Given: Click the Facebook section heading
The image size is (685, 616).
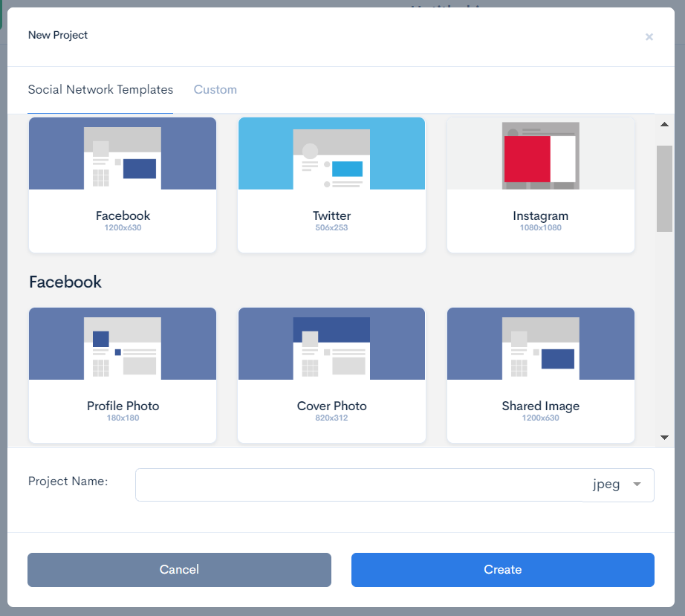Looking at the screenshot, I should [65, 282].
